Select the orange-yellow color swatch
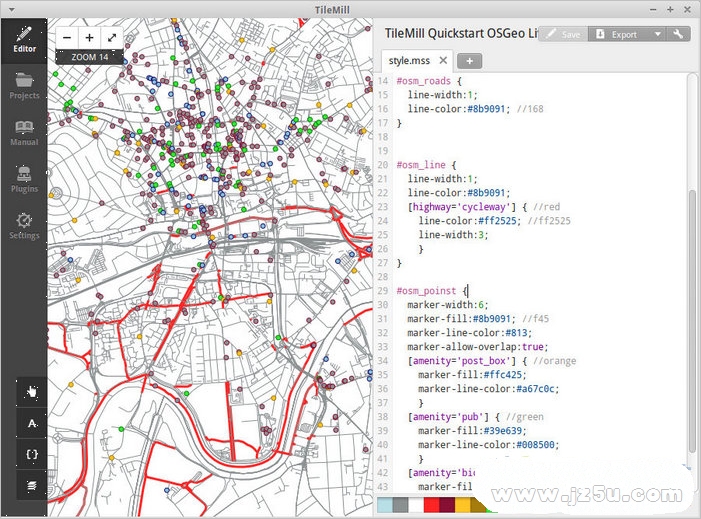 click(x=463, y=505)
